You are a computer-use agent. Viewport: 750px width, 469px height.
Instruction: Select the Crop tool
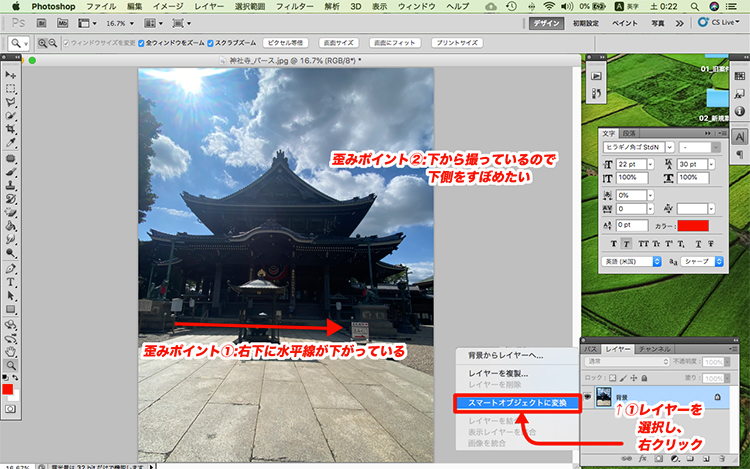tap(11, 129)
